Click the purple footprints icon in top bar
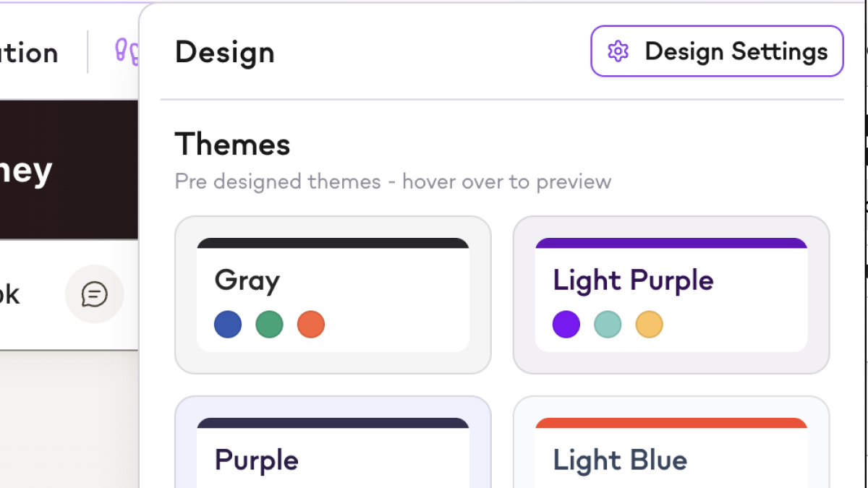The height and width of the screenshot is (488, 868). point(127,52)
